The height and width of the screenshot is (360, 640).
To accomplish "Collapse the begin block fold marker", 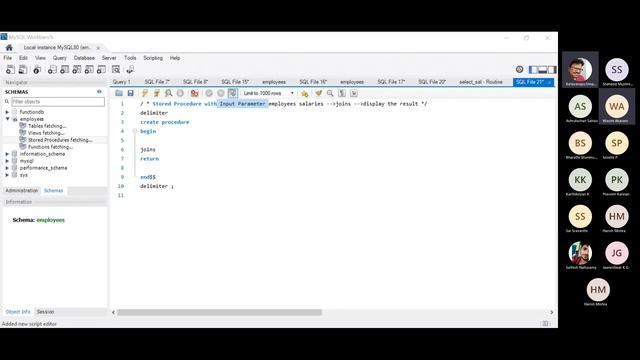I will point(134,131).
